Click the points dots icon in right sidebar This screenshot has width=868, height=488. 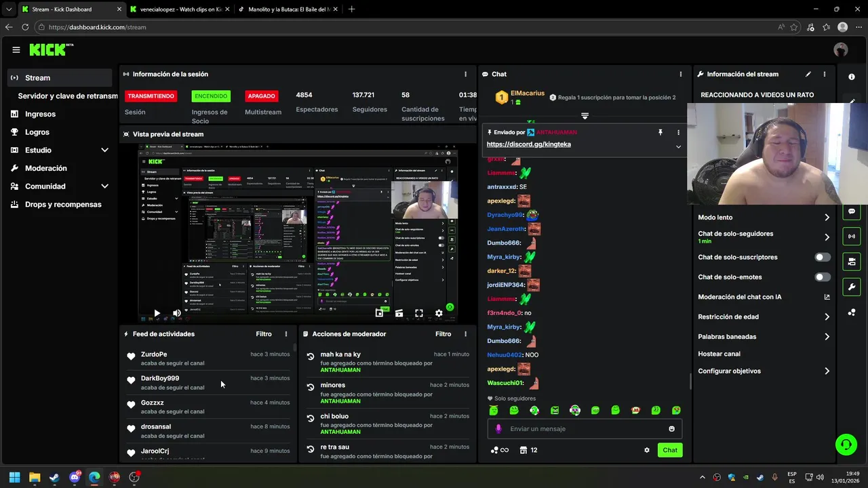coord(852,312)
